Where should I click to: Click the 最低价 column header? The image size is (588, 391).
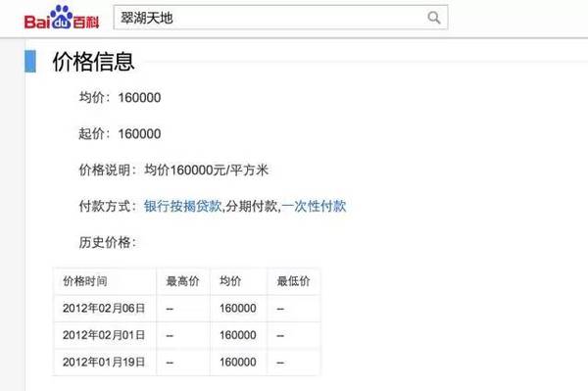click(293, 281)
